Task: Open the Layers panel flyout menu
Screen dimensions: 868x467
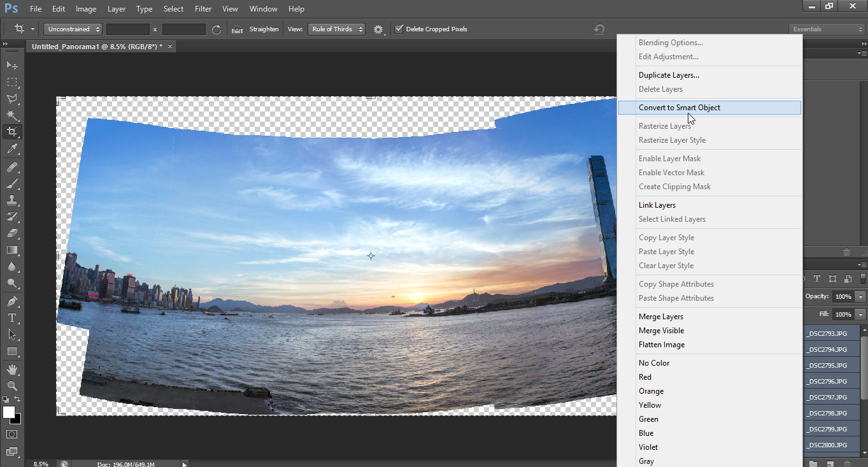Action: point(862,264)
